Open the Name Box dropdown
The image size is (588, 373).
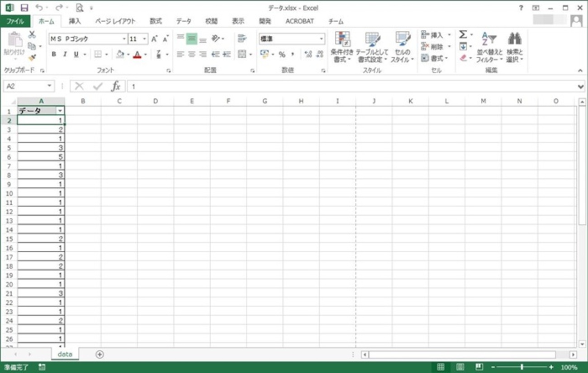coord(50,86)
